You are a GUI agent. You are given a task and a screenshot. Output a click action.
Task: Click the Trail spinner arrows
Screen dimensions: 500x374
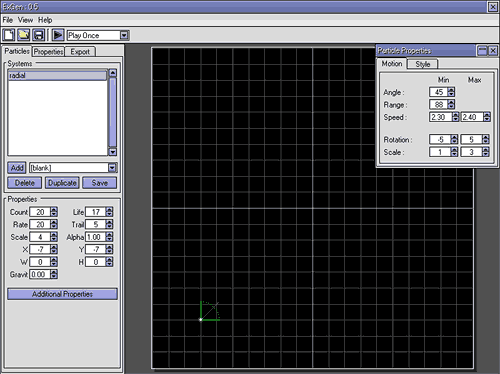coord(109,224)
